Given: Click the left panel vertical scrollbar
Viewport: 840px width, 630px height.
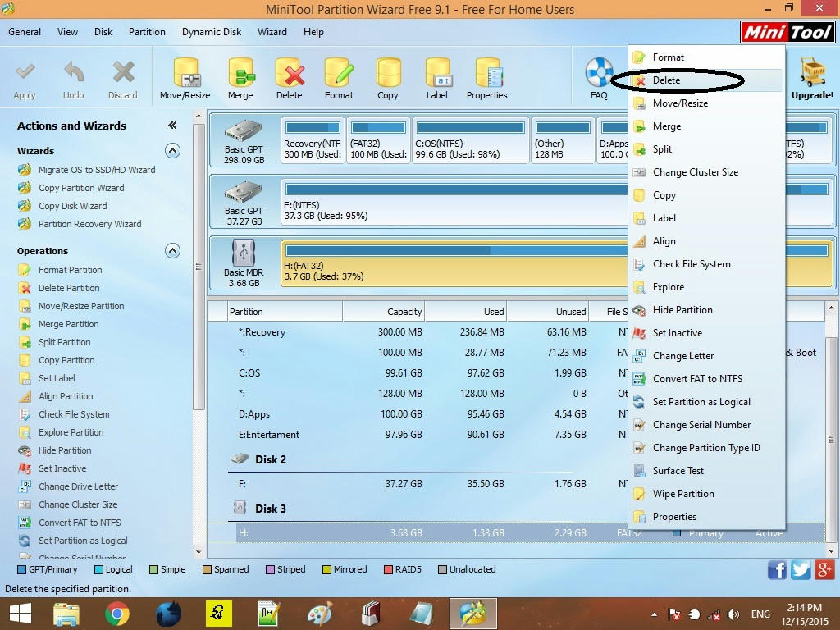Looking at the screenshot, I should (x=199, y=267).
